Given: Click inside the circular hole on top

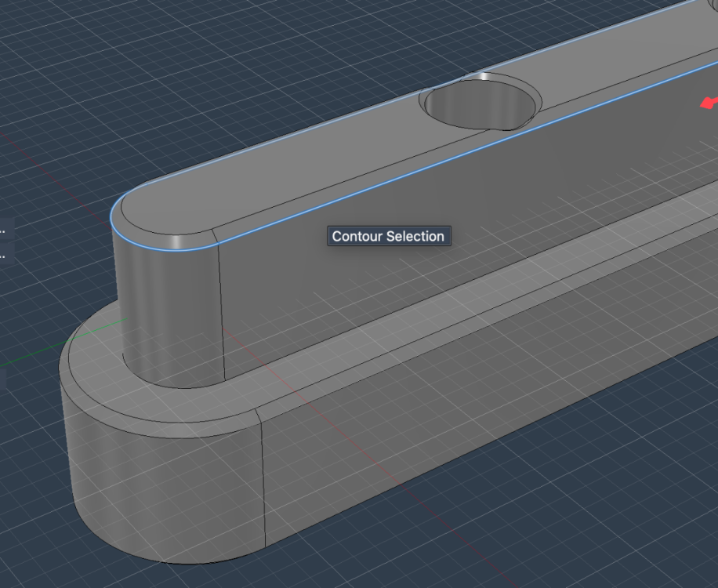Looking at the screenshot, I should 479,105.
